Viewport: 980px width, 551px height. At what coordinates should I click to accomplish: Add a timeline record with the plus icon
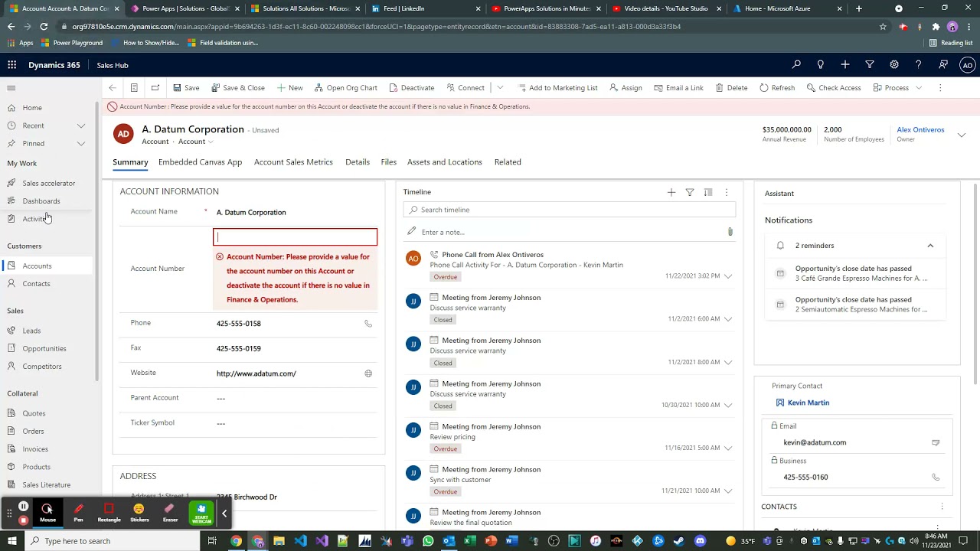(671, 192)
